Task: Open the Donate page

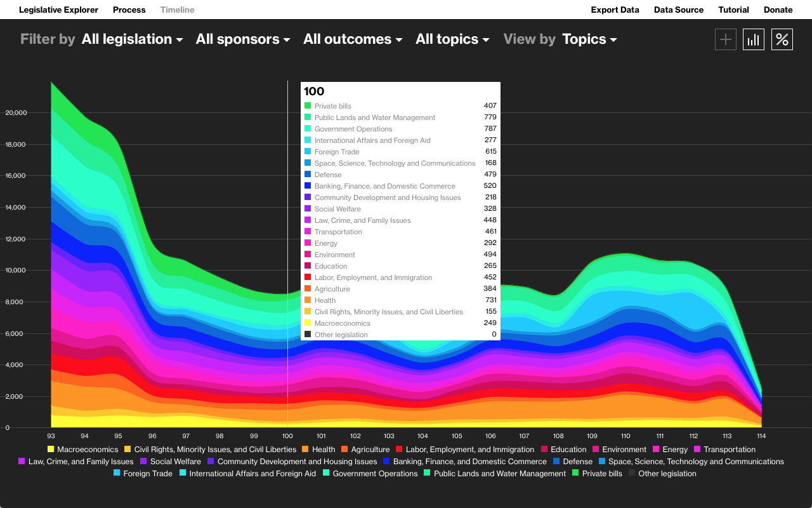Action: pos(778,10)
